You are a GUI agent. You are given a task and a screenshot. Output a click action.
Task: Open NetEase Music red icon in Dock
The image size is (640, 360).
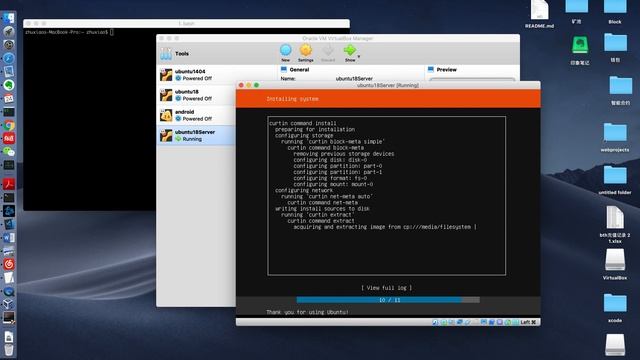coord(9,264)
